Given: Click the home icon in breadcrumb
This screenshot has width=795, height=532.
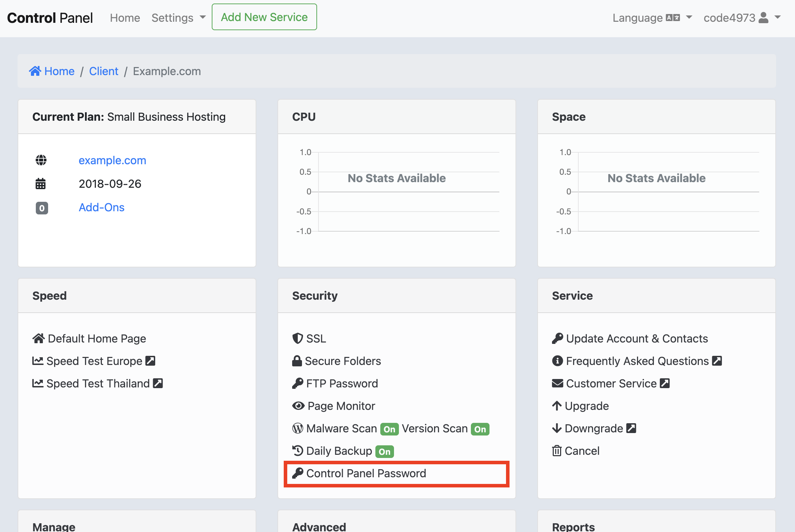Looking at the screenshot, I should point(35,71).
